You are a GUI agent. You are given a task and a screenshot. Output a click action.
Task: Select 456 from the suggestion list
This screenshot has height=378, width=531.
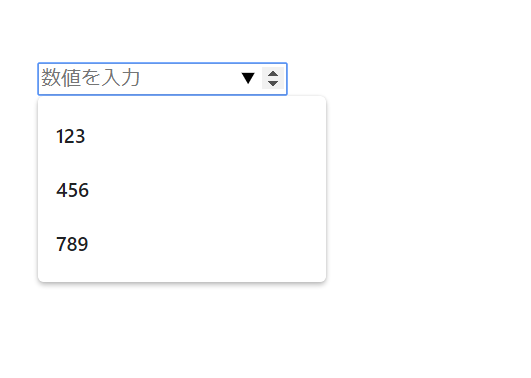pos(182,190)
